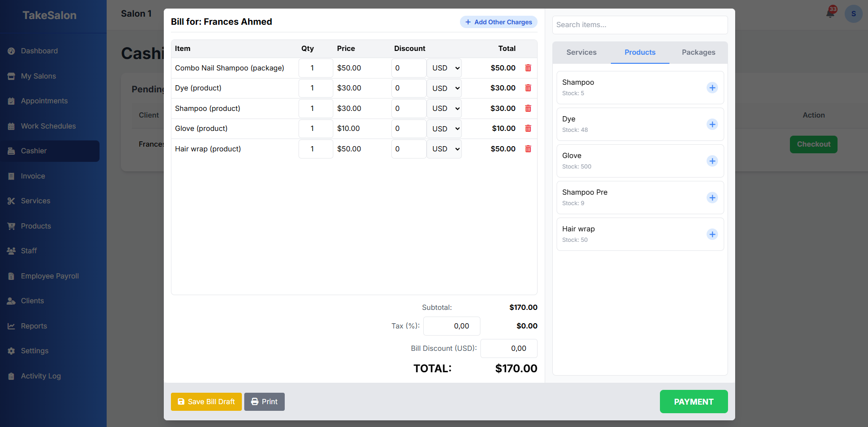Switch to the Services tab
868x427 pixels.
click(581, 52)
